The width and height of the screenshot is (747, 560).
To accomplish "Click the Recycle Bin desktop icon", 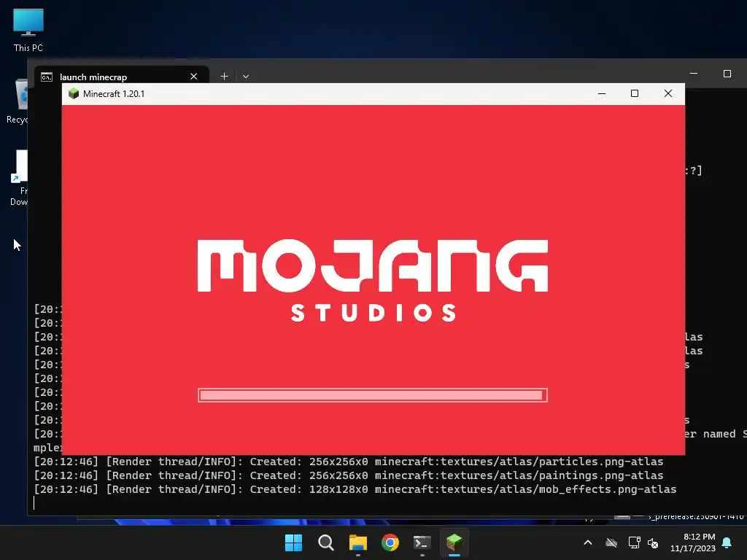I will [20, 101].
